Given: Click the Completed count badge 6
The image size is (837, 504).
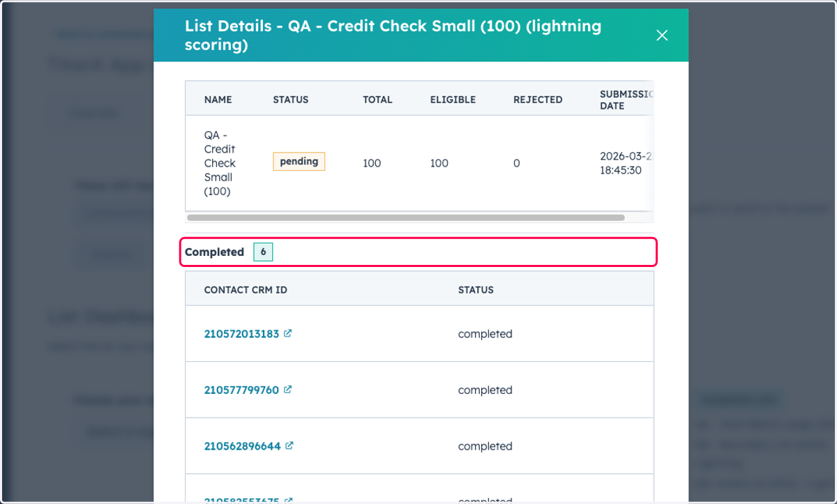Looking at the screenshot, I should 263,252.
